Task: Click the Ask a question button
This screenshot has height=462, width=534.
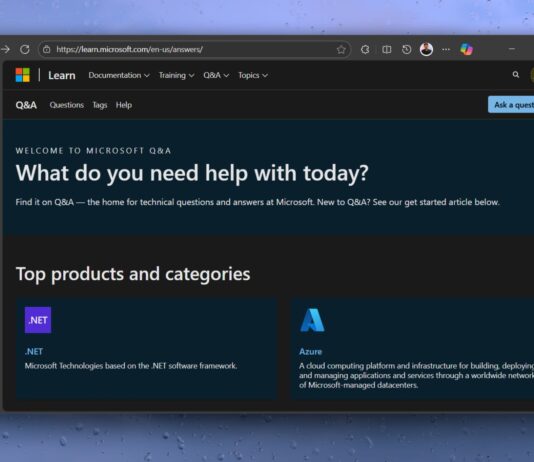Action: (511, 105)
